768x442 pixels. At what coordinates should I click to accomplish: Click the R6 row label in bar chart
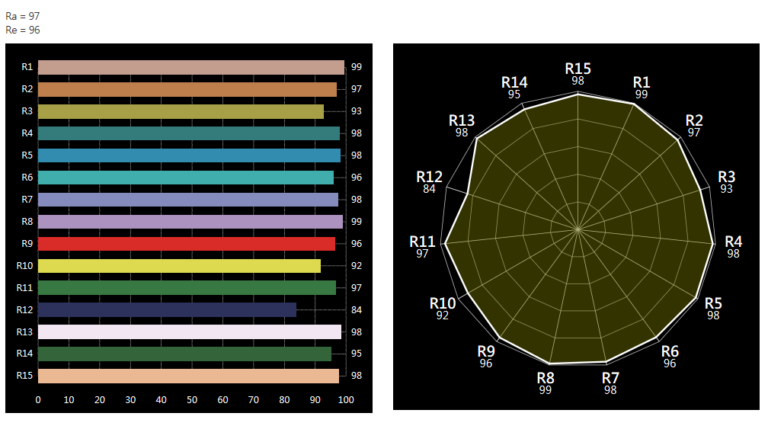point(26,177)
